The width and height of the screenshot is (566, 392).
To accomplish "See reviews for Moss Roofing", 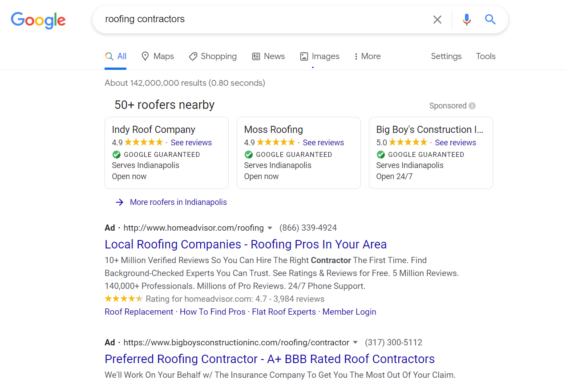I will [x=323, y=142].
